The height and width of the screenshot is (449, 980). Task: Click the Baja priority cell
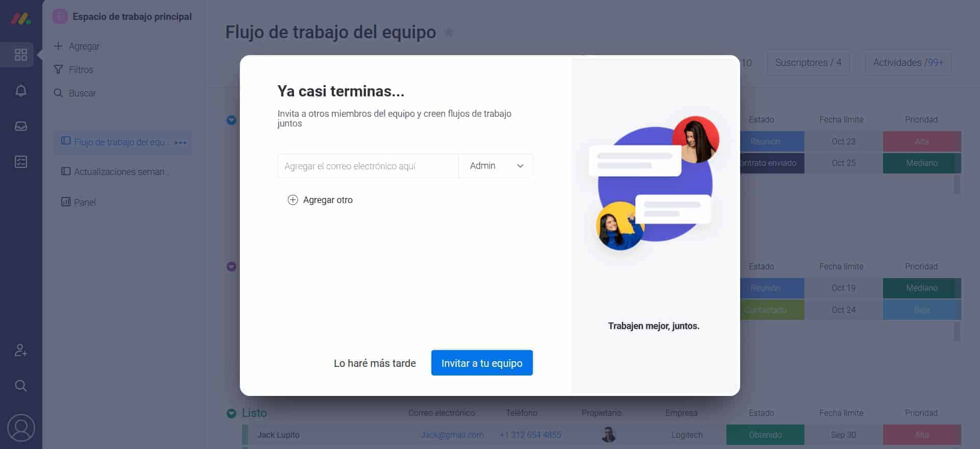[922, 310]
